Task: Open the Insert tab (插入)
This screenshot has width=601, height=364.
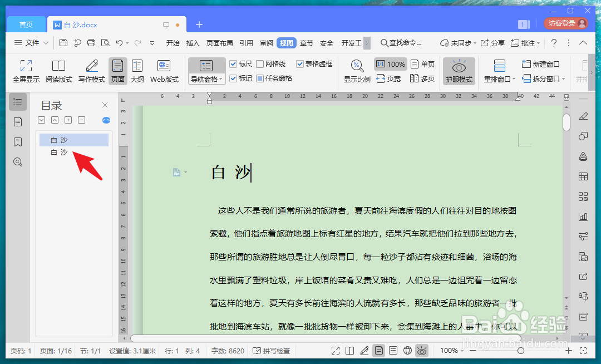Action: pos(193,43)
